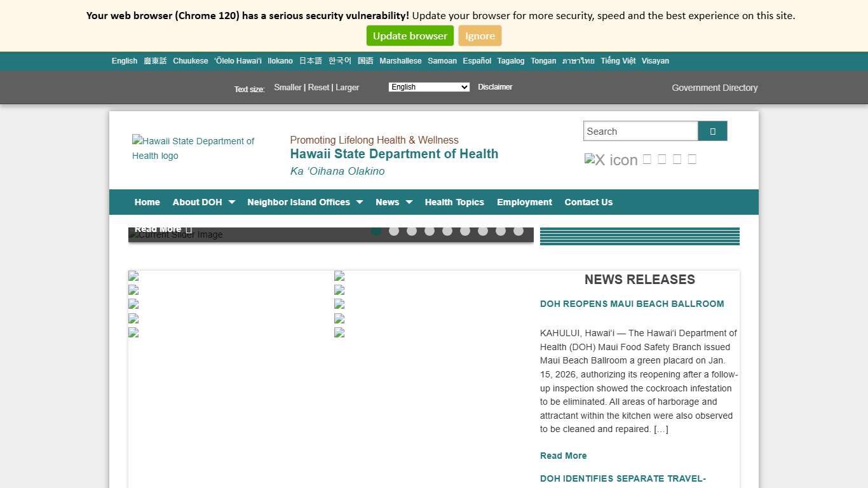Click the Update browser button
Image resolution: width=868 pixels, height=488 pixels.
410,36
